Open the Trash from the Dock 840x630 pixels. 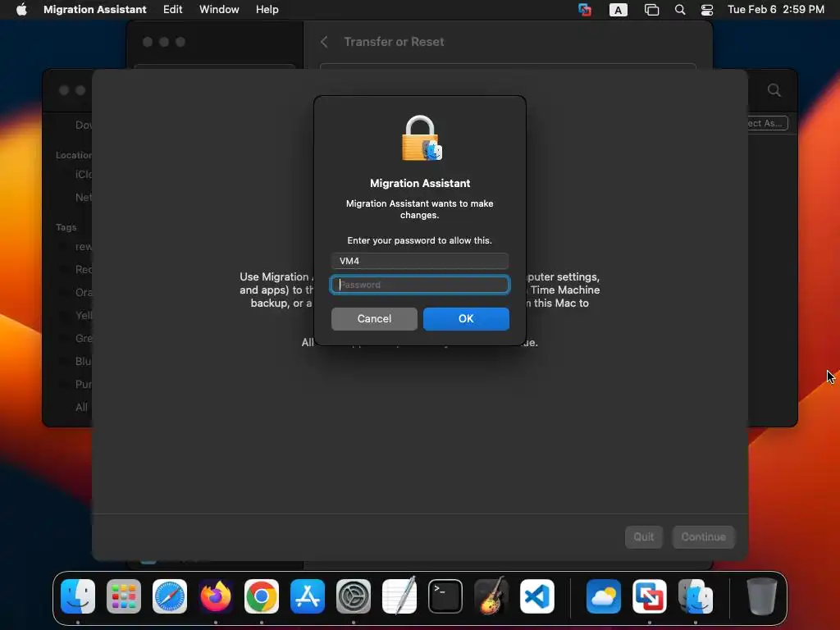761,596
